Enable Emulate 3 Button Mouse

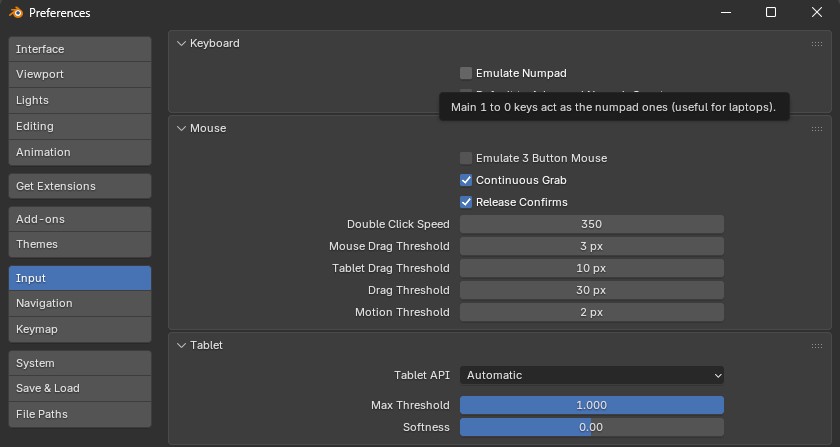pyautogui.click(x=466, y=158)
